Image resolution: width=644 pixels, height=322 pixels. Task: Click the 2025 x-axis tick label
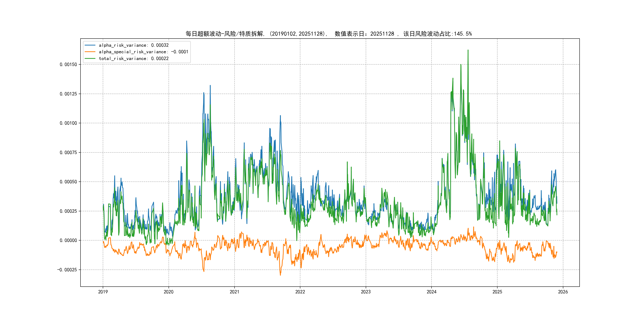[497, 292]
